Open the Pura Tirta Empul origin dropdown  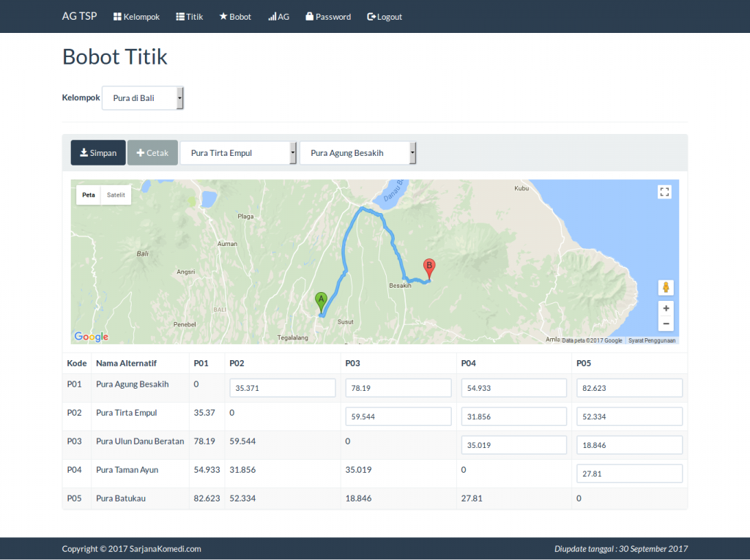coord(238,152)
